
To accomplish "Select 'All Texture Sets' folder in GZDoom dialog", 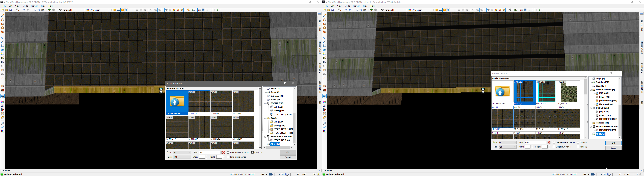I will click(177, 103).
